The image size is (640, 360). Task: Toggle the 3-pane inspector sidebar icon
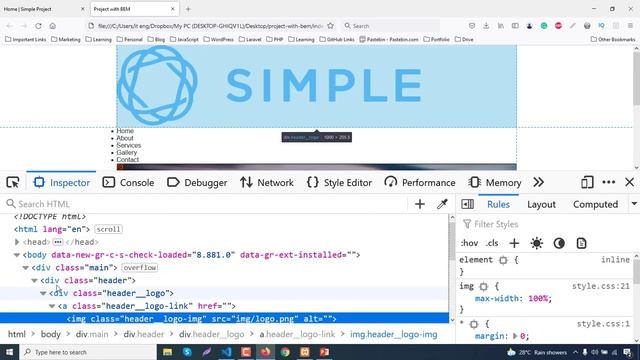(x=467, y=204)
